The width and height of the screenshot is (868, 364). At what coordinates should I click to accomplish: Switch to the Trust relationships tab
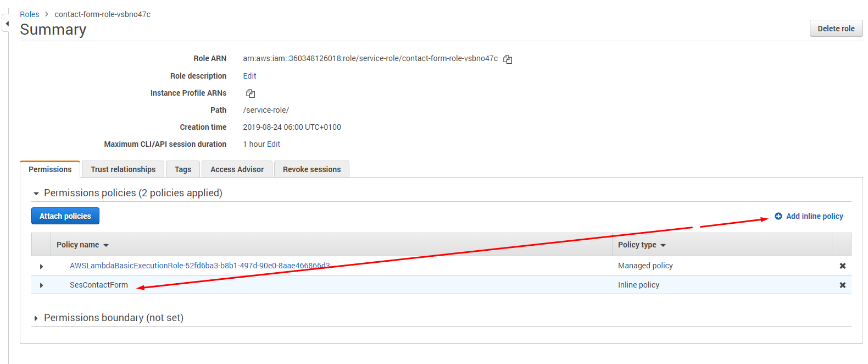pyautogui.click(x=123, y=169)
